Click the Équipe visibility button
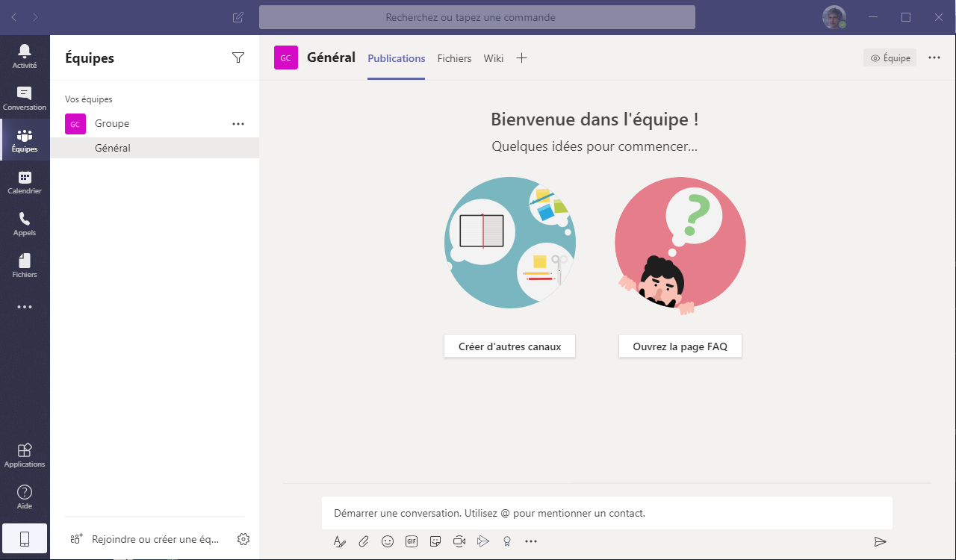Viewport: 956px width, 560px height. pyautogui.click(x=890, y=57)
